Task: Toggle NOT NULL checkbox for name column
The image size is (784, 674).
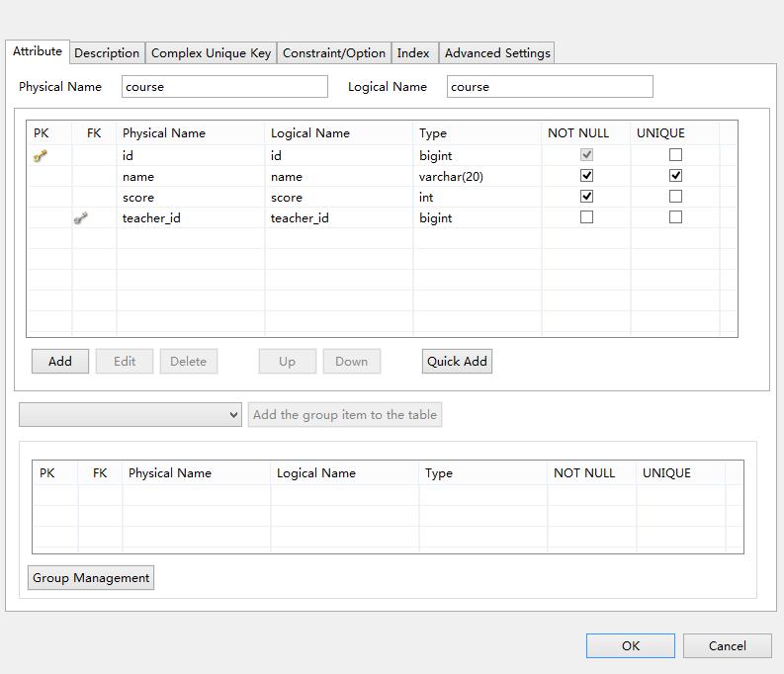Action: coord(586,176)
